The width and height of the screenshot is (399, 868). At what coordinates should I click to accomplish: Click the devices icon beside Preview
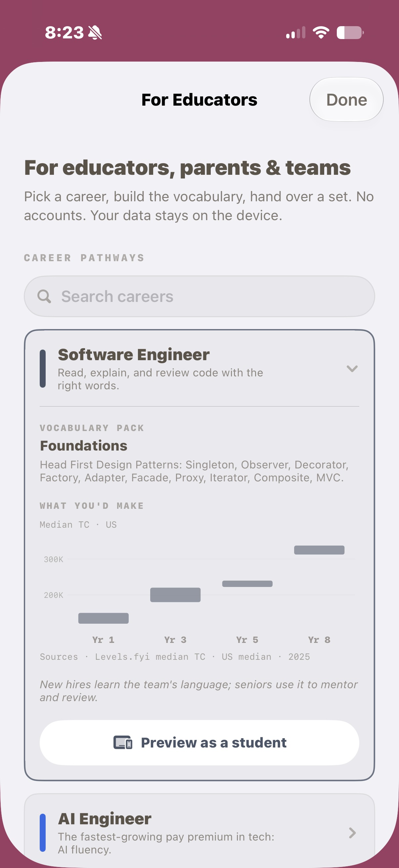pyautogui.click(x=122, y=742)
